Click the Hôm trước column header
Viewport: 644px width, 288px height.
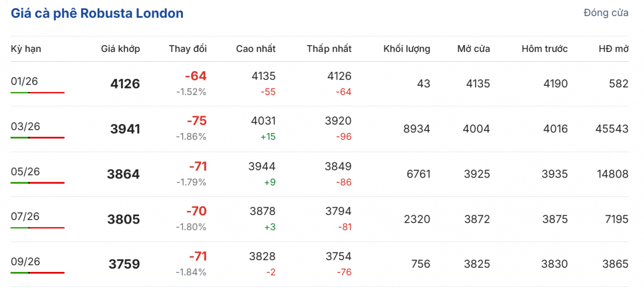[x=544, y=49]
